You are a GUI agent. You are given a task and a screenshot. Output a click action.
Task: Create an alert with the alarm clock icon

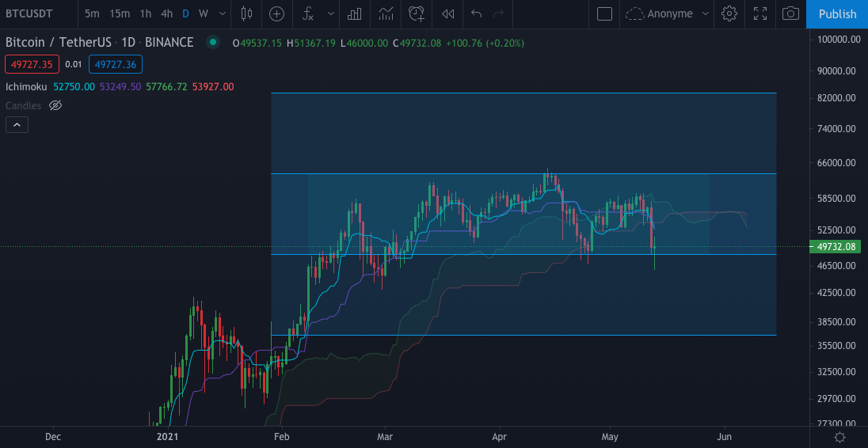point(417,13)
